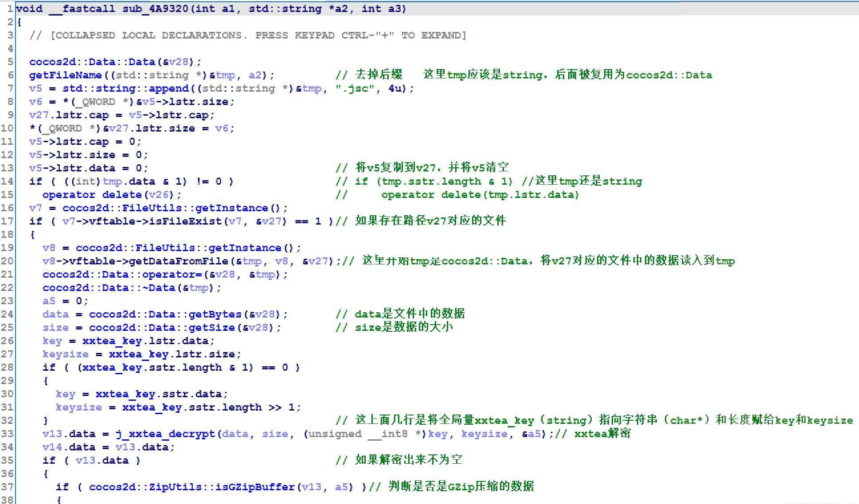Viewport: 859px width, 504px height.
Task: Click the comment 'xxtea解密' on line 33
Action: tap(602, 434)
